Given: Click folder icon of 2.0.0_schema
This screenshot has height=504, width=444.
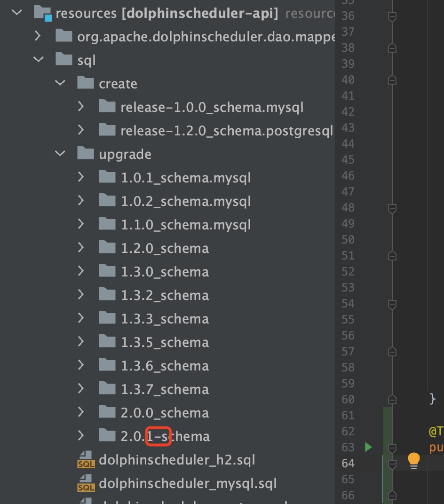Looking at the screenshot, I should [x=107, y=412].
